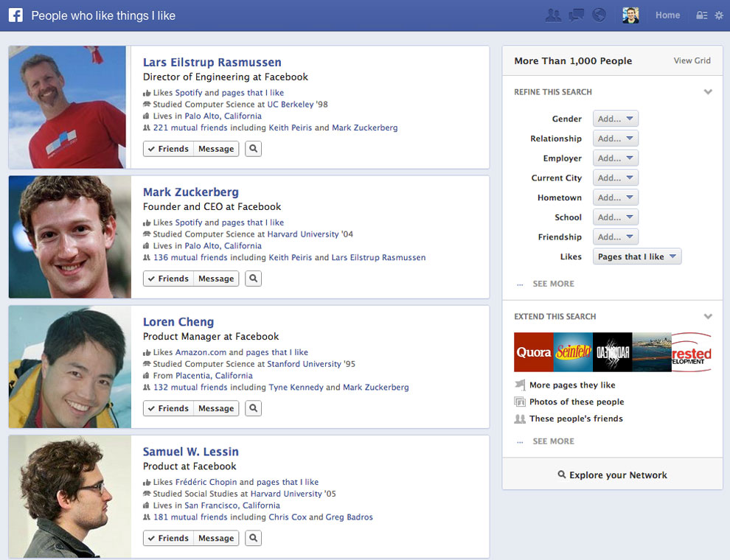Viewport: 730px width, 560px height.
Task: Open privacy shortcuts lock icon
Action: 701,15
